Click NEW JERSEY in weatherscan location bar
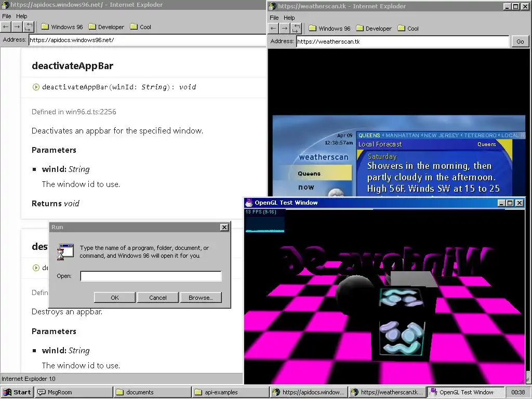Image resolution: width=532 pixels, height=399 pixels. click(441, 136)
